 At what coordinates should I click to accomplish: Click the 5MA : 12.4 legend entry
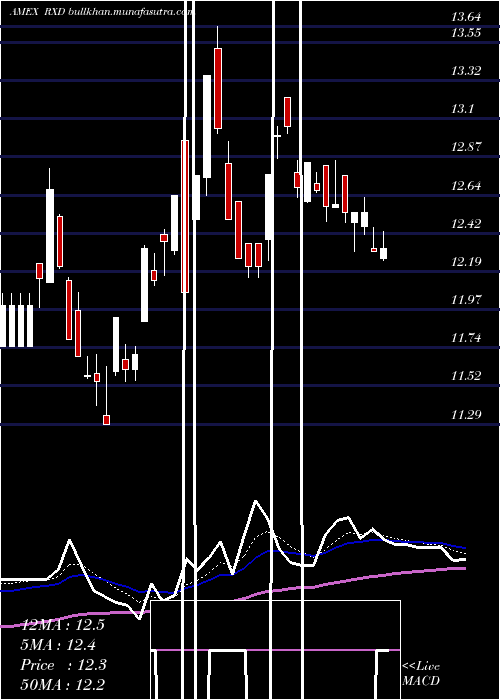(x=58, y=645)
